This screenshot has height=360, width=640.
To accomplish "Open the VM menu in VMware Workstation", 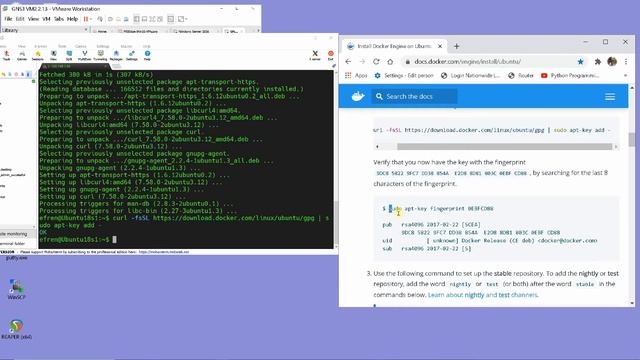I will [x=46, y=19].
